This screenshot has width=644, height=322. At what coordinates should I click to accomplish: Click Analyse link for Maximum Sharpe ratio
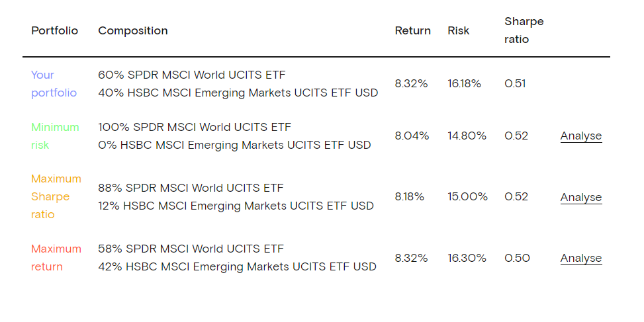coord(580,197)
